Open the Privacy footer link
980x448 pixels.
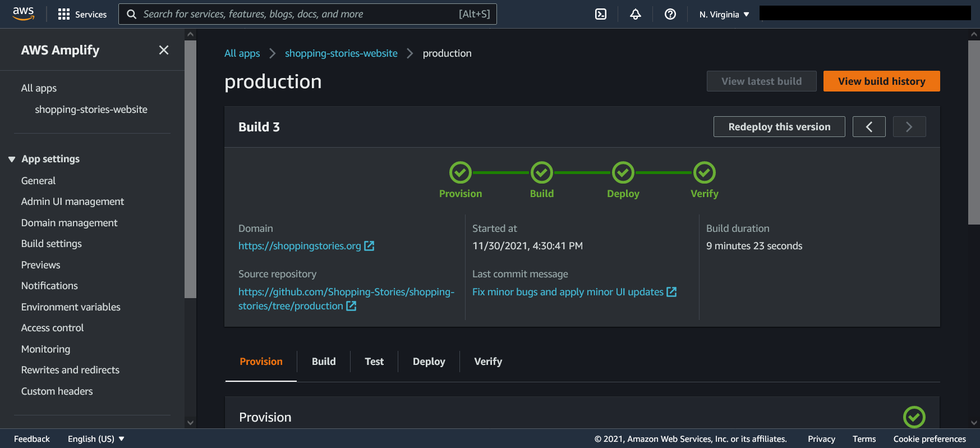point(821,439)
